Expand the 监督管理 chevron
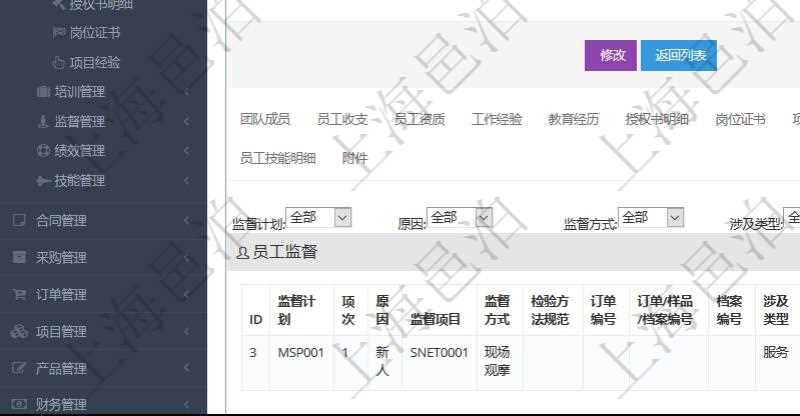Screen dimensions: 800x416 186,121
